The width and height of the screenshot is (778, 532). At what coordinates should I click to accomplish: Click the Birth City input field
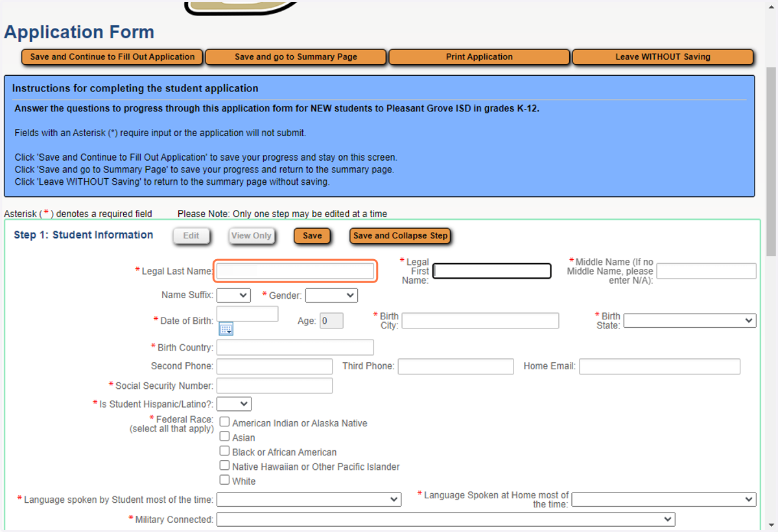(x=480, y=321)
